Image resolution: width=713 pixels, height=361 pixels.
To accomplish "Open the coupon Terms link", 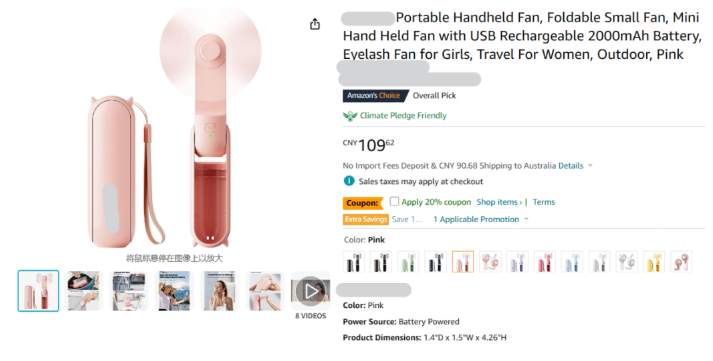I will click(543, 202).
